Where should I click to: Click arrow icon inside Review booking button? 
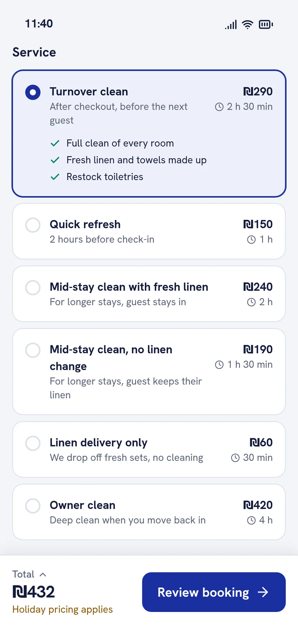pos(263,592)
